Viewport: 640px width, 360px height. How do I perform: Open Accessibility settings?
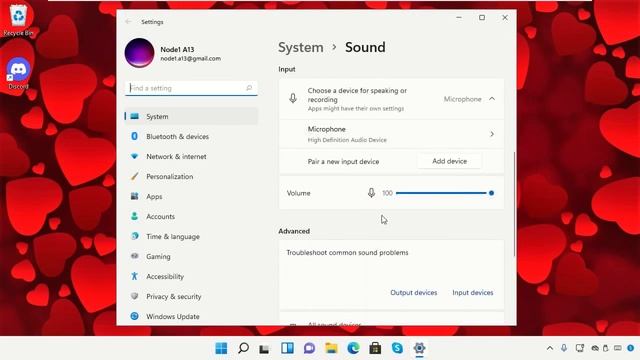tap(191, 276)
